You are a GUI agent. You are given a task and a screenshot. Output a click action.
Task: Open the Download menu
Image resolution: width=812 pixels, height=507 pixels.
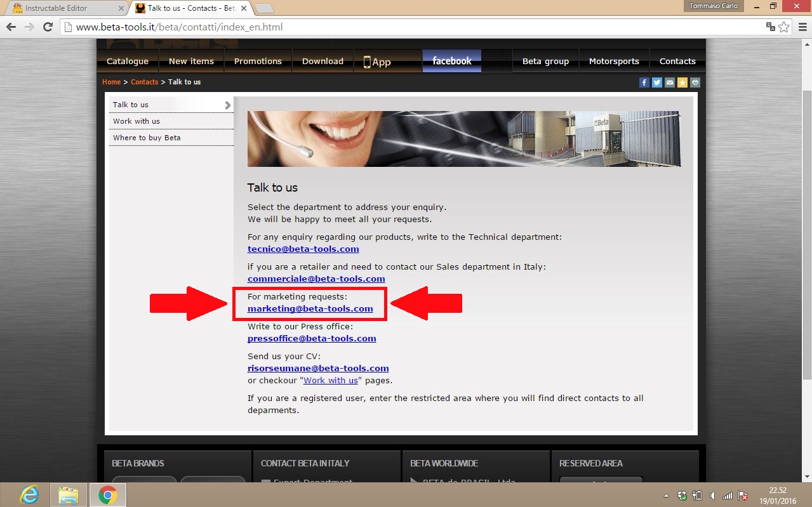tap(323, 62)
